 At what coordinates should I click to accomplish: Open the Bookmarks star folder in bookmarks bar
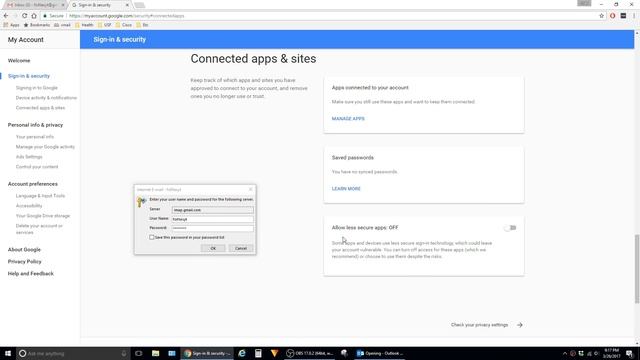tap(37, 25)
